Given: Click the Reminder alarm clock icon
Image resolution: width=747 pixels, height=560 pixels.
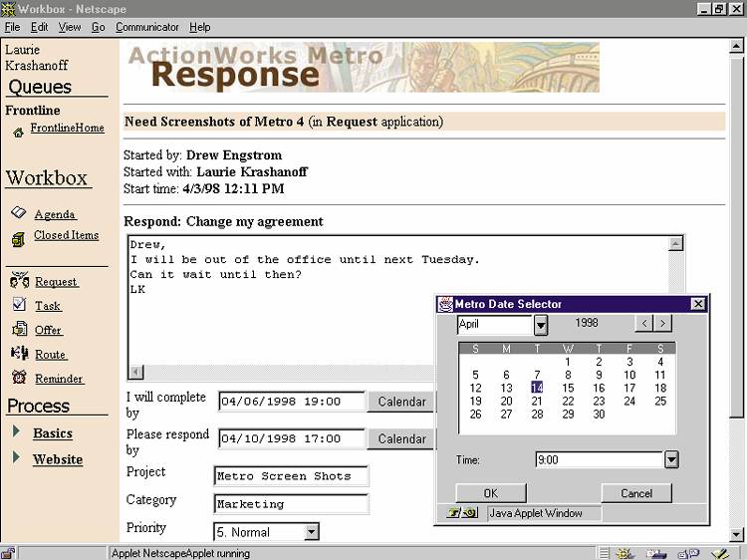Looking at the screenshot, I should [x=19, y=377].
